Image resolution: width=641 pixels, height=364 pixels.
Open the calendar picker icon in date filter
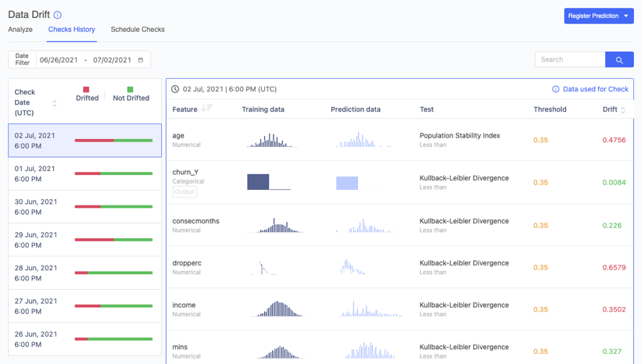(141, 60)
